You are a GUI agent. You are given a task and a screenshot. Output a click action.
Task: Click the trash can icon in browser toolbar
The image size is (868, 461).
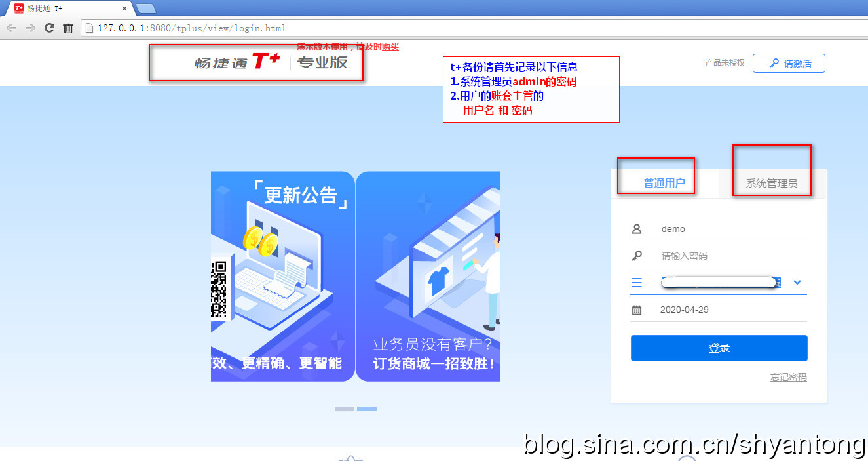(68, 28)
